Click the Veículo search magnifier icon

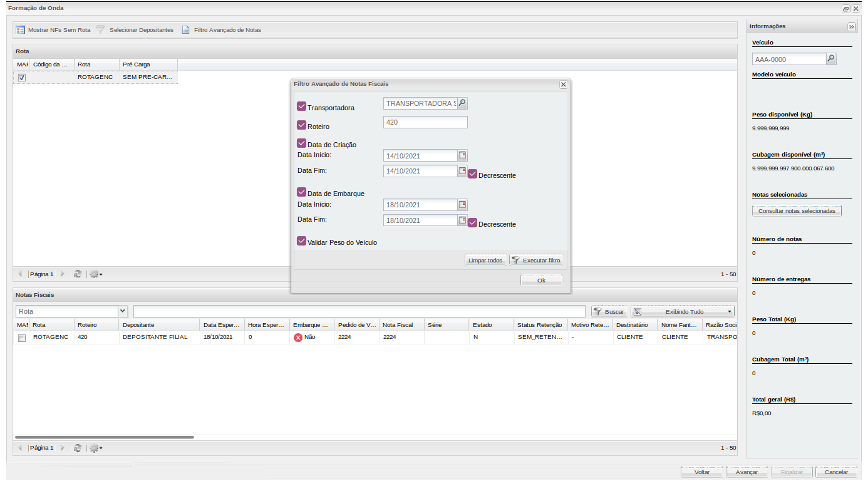[x=831, y=59]
